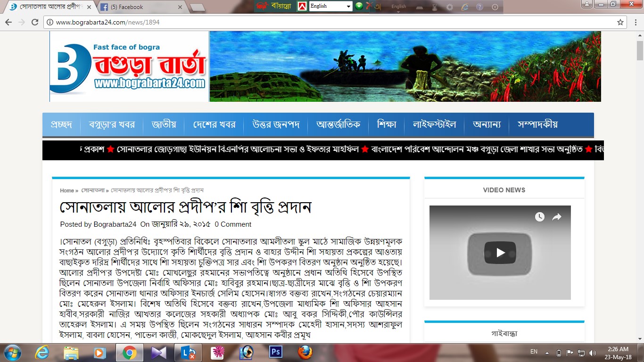Open the সম্পাদকীয় menu item

[537, 124]
